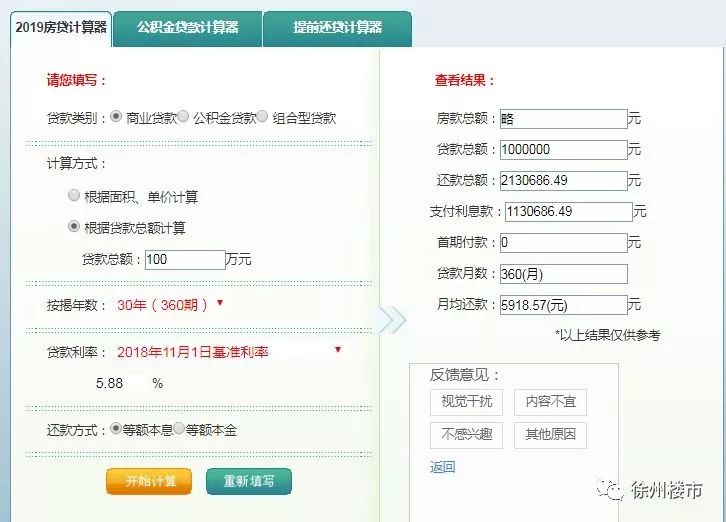Select 组合型贷款 loan type radio

click(263, 116)
